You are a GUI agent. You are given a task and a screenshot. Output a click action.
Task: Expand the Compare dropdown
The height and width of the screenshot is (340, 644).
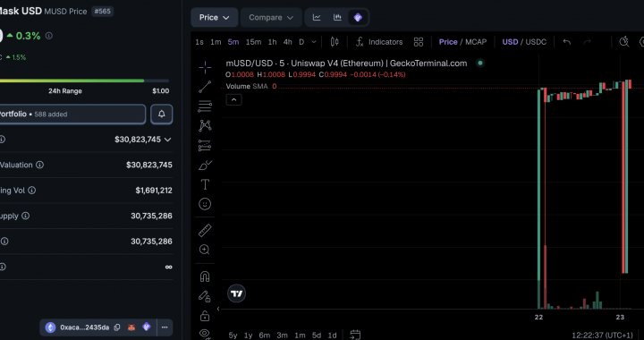(x=271, y=17)
